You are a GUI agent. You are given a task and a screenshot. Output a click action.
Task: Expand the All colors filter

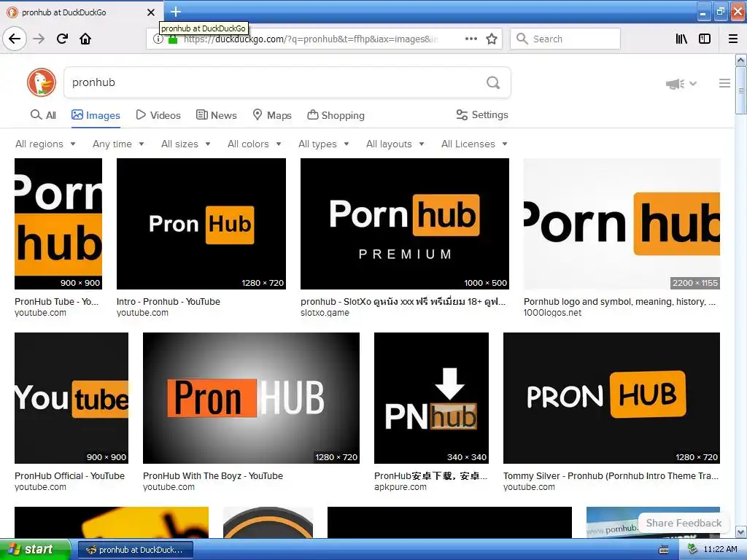[x=255, y=144]
